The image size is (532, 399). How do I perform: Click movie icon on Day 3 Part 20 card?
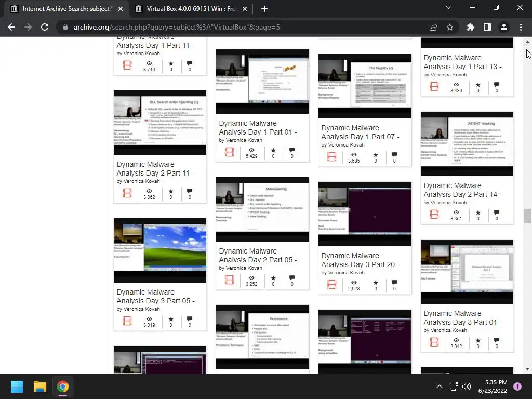pos(332,285)
